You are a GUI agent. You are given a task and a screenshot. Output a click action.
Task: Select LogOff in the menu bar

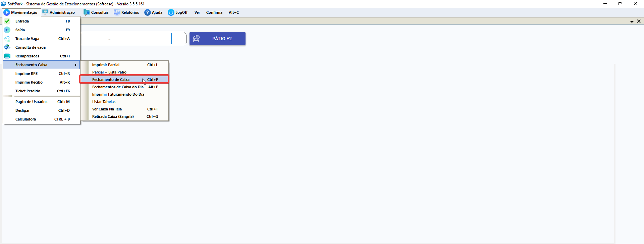pos(178,12)
